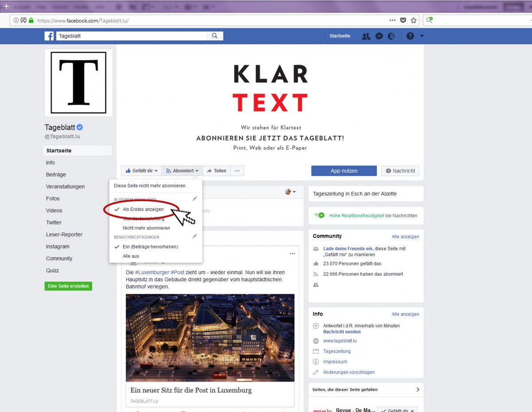The image size is (532, 412).
Task: Open the Messenger icon in the top bar
Action: (x=379, y=36)
